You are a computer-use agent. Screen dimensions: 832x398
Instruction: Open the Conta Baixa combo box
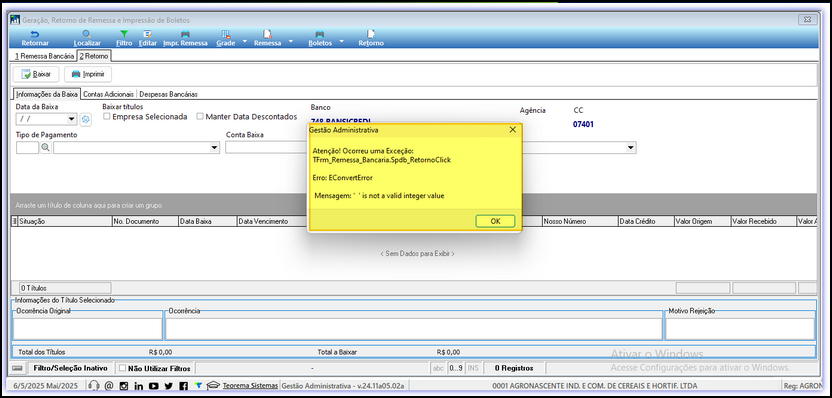pos(266,148)
